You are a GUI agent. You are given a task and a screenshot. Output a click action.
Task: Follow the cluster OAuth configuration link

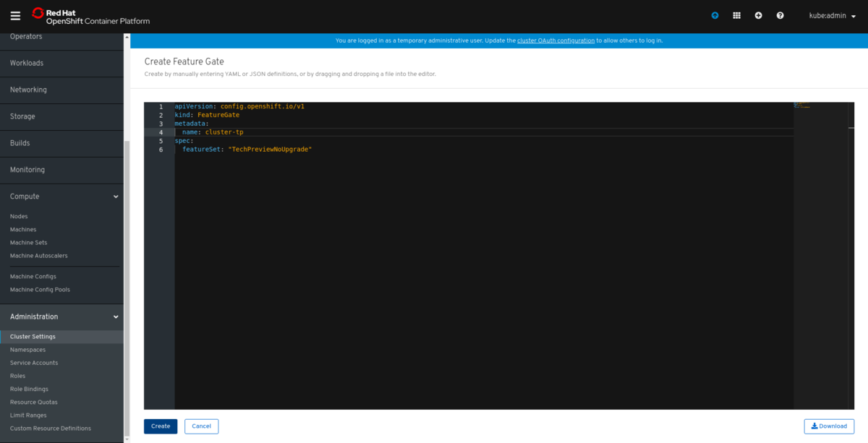(x=556, y=40)
